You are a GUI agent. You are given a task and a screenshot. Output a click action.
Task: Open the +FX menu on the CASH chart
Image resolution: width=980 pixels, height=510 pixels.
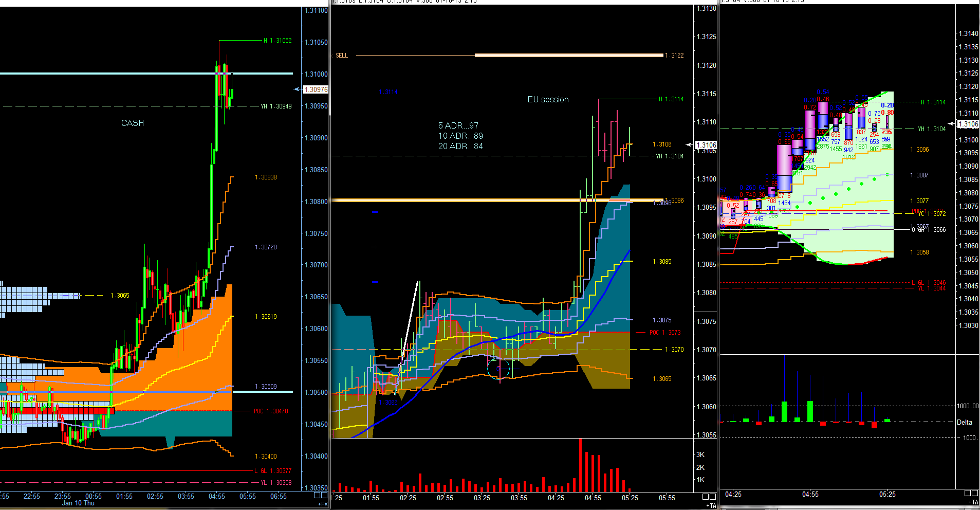(x=323, y=504)
